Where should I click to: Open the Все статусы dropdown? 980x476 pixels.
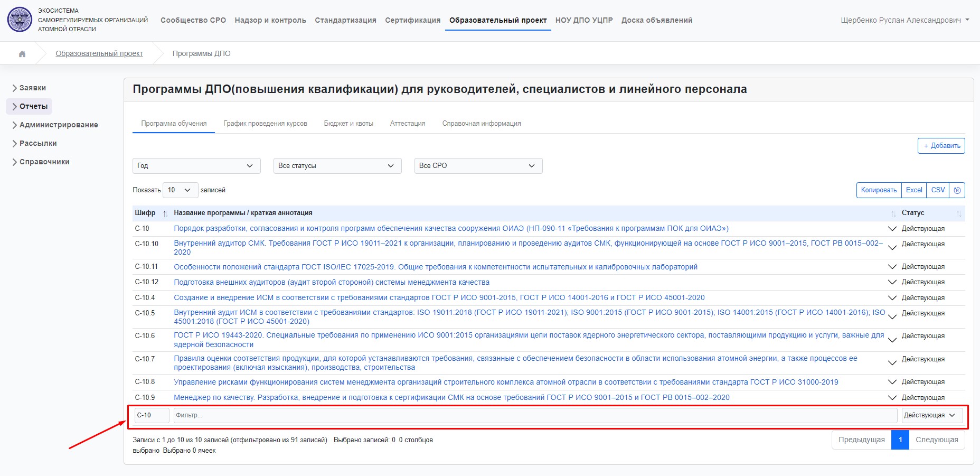(337, 166)
